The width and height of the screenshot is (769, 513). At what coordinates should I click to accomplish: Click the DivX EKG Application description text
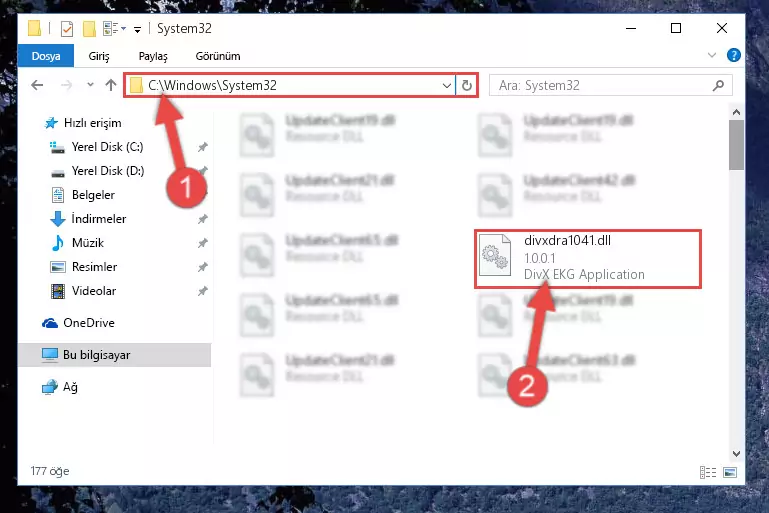coord(584,274)
